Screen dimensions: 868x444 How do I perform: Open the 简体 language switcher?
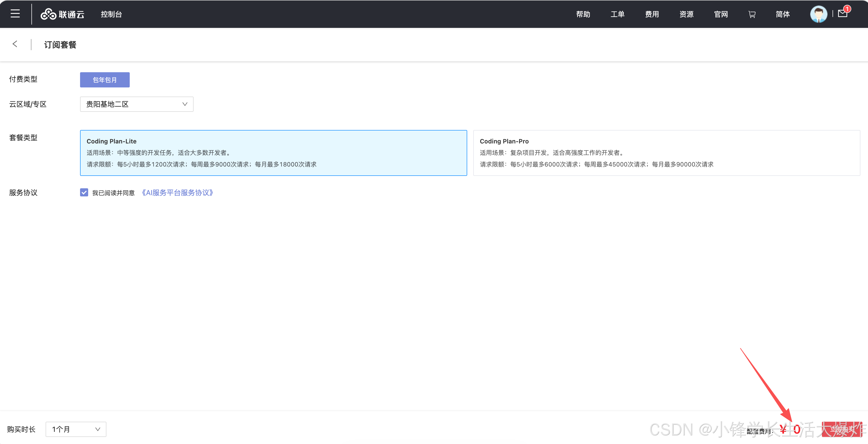click(x=782, y=14)
